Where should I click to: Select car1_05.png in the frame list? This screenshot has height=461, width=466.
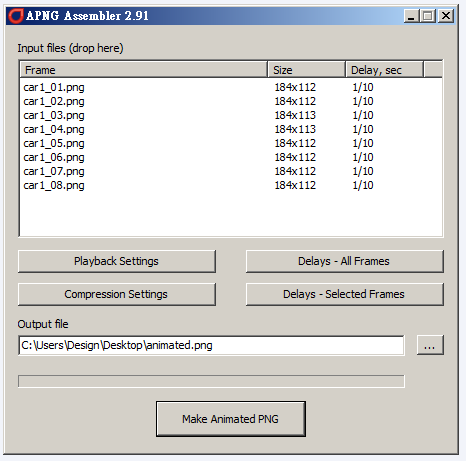click(x=54, y=143)
